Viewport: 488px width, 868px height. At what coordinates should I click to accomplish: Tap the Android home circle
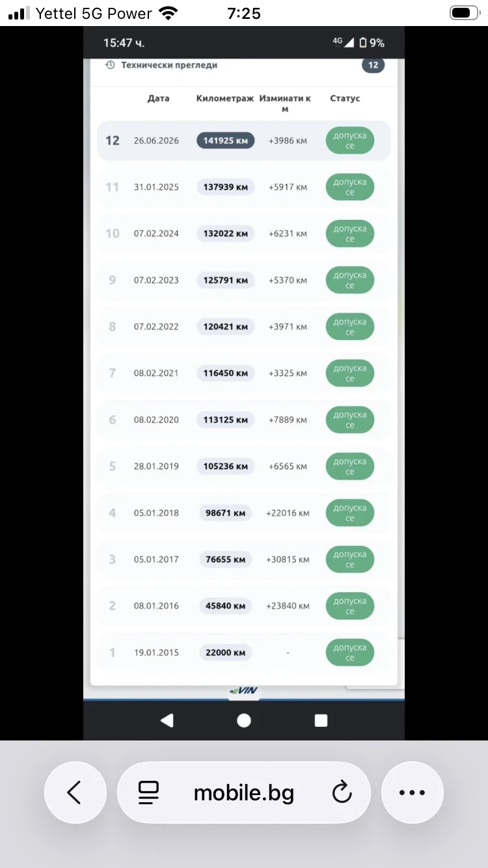coord(244,720)
